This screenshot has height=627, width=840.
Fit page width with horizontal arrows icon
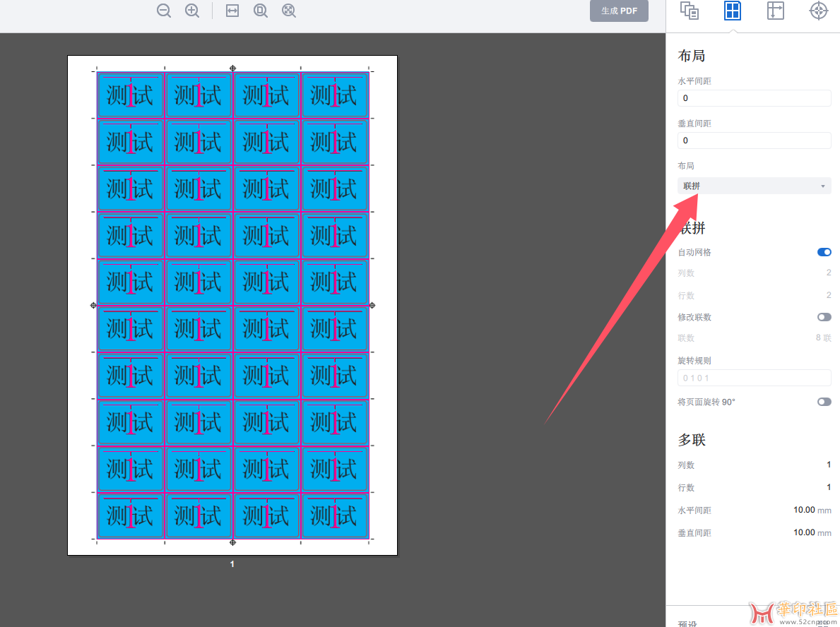[x=232, y=11]
